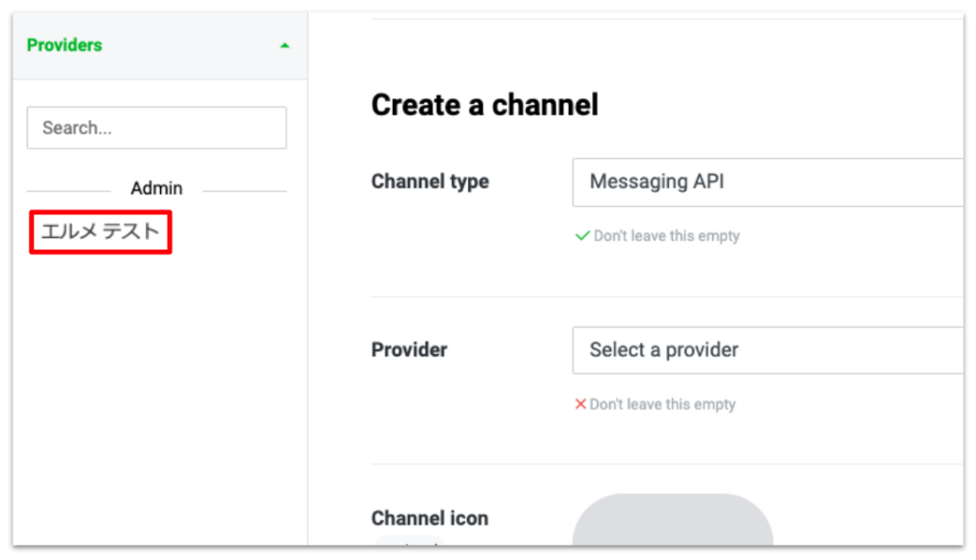Image resolution: width=976 pixels, height=560 pixels.
Task: Click the Create a channel heading
Action: (x=485, y=105)
